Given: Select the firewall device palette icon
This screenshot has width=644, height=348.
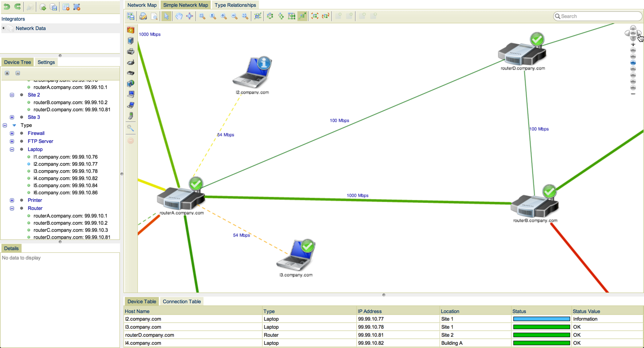Looking at the screenshot, I should point(131,30).
